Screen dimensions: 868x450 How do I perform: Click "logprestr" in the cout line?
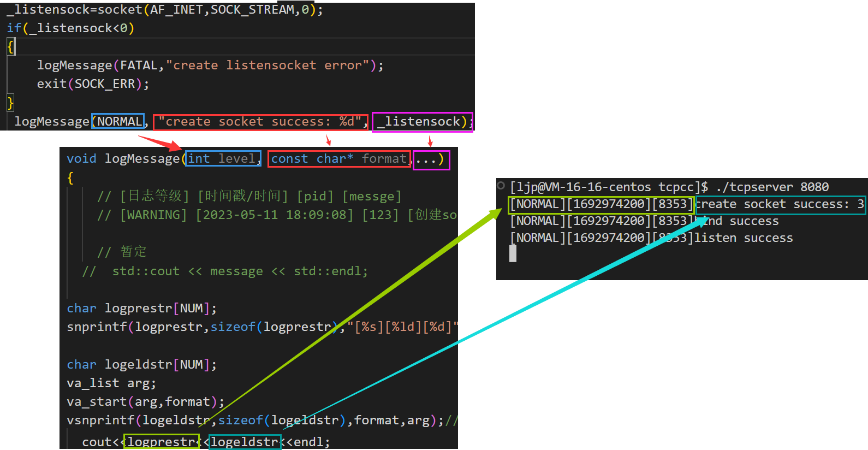click(162, 442)
